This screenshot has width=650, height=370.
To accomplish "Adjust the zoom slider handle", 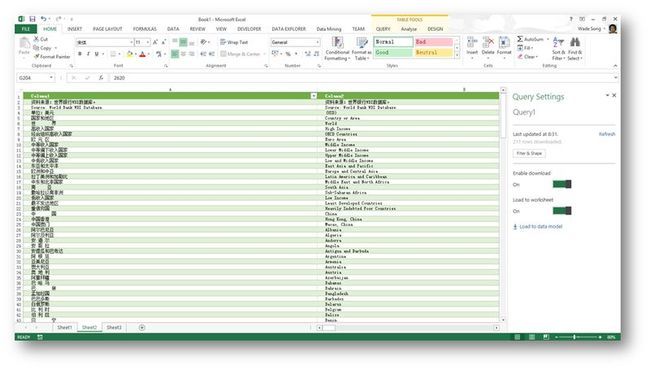I will coord(575,337).
